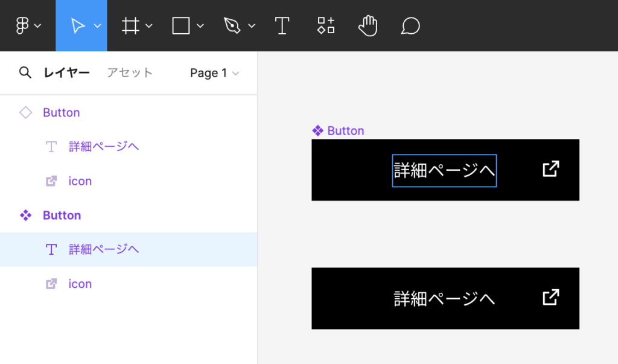The image size is (618, 364).
Task: Select the Rectangle shape tool
Action: [181, 26]
